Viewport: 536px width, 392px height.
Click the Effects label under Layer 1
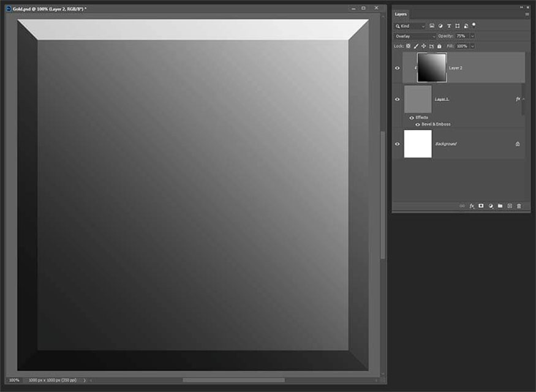pyautogui.click(x=421, y=118)
